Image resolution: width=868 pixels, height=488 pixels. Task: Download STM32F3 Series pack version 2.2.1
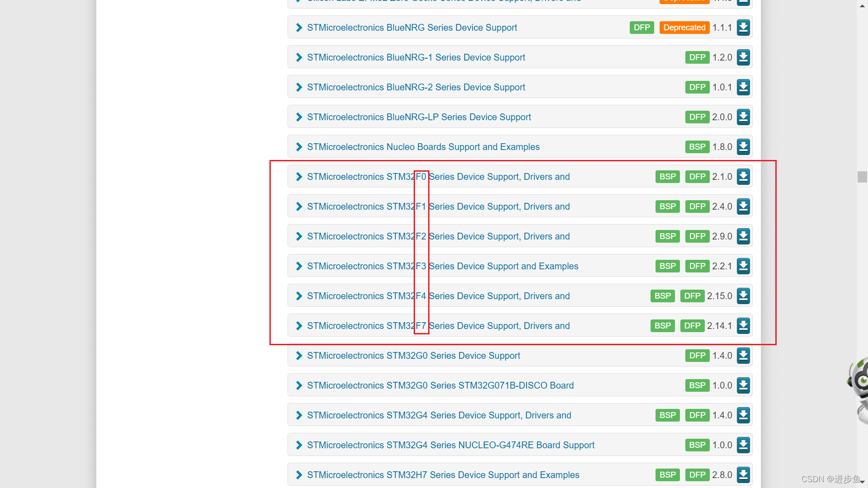coord(743,266)
